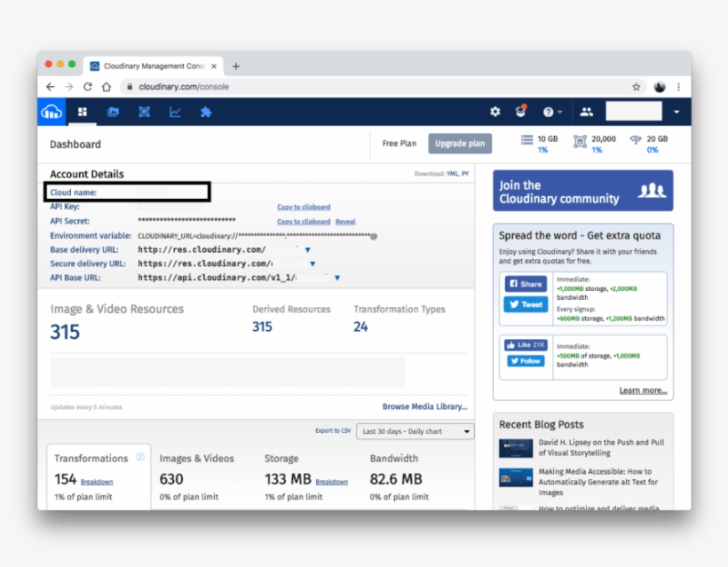728x567 pixels.
Task: Expand the Base delivery URL arrow
Action: click(x=308, y=250)
